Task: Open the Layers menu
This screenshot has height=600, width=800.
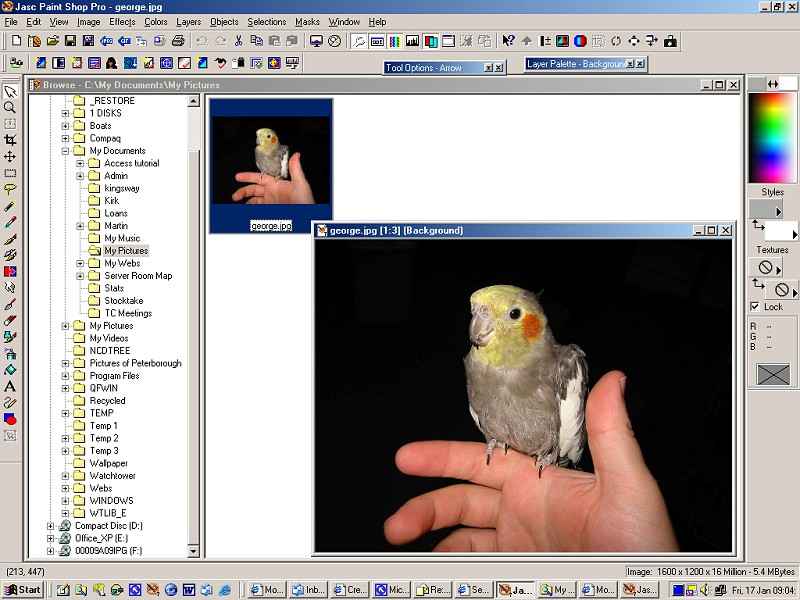Action: tap(188, 22)
